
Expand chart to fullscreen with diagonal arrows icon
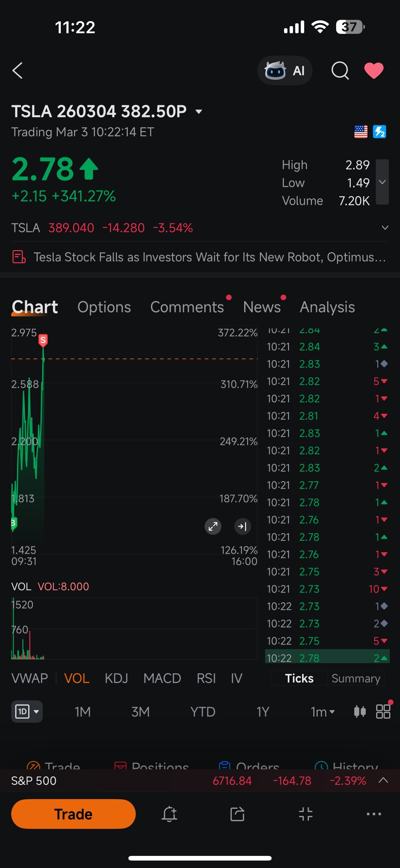click(213, 526)
